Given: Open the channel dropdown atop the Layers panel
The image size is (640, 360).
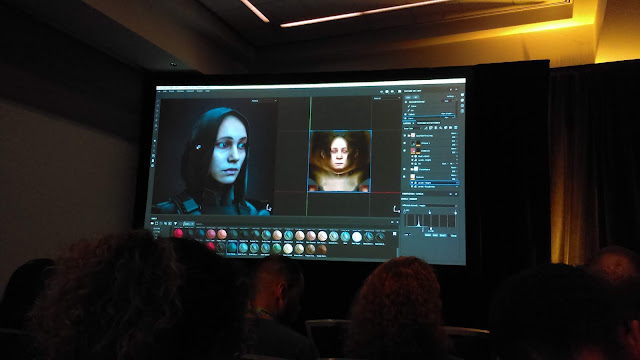Looking at the screenshot, I should (412, 129).
